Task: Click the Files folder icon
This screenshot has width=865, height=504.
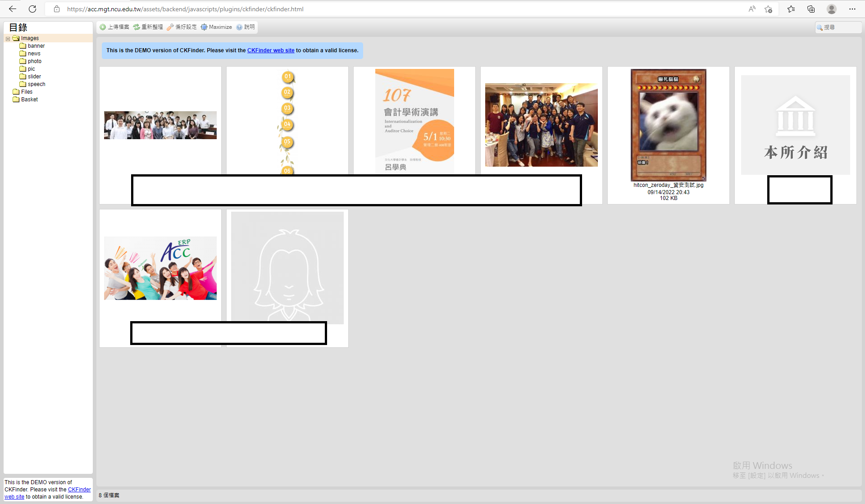Action: (16, 92)
